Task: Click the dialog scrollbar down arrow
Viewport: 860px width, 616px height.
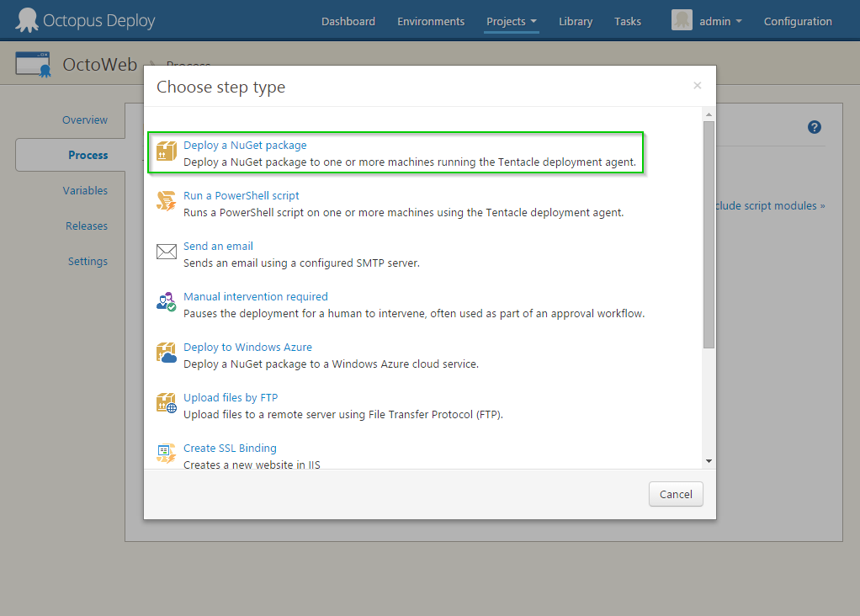Action: point(708,461)
